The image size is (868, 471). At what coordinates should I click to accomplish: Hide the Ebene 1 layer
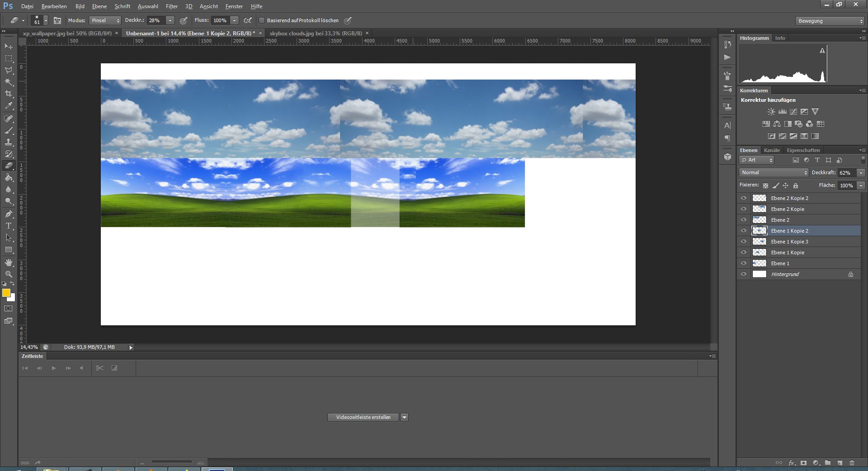pos(744,263)
